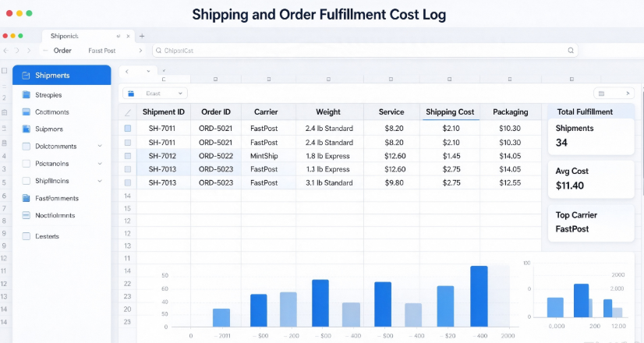This screenshot has height=343, width=644.
Task: Click the table view toggle button
Action: tap(614, 94)
